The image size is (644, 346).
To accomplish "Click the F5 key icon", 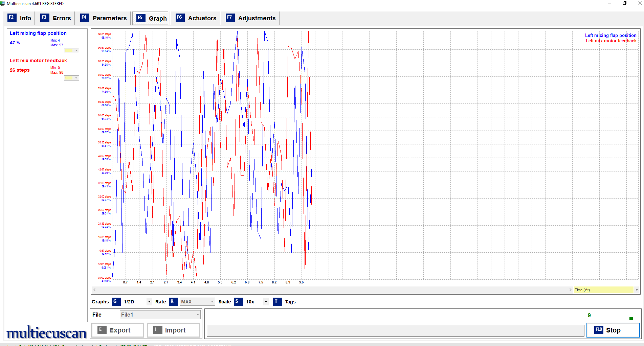I will coord(140,18).
